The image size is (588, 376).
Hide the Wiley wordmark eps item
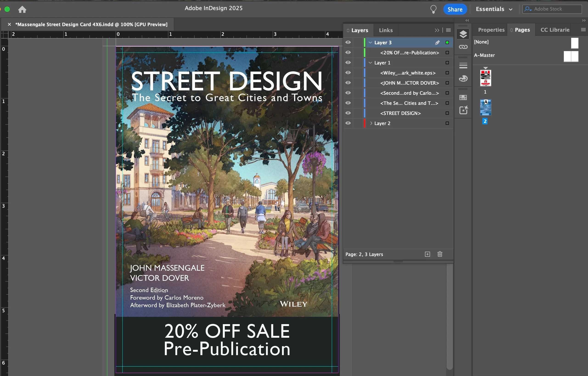(x=348, y=73)
